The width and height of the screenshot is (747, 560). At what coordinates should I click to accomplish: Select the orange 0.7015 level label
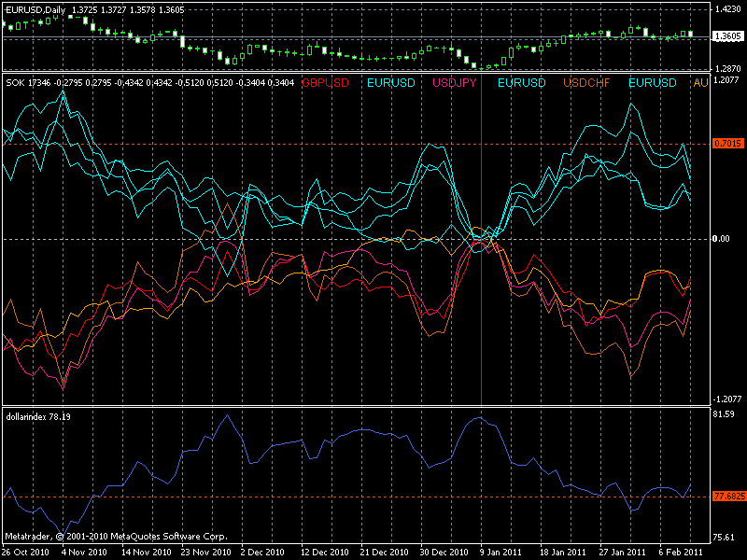click(728, 144)
